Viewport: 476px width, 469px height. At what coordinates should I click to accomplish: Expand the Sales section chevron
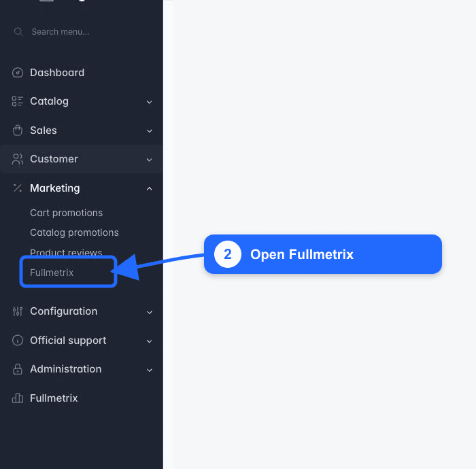(x=150, y=131)
